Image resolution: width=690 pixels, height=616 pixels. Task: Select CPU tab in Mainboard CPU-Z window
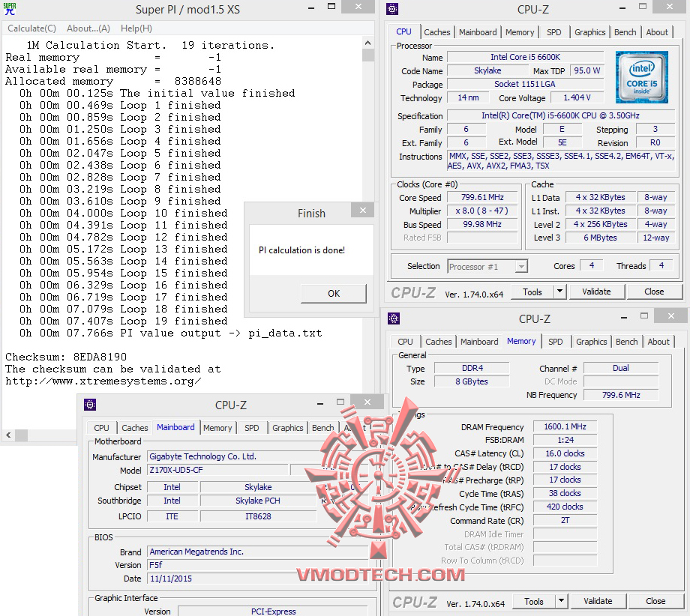click(101, 428)
